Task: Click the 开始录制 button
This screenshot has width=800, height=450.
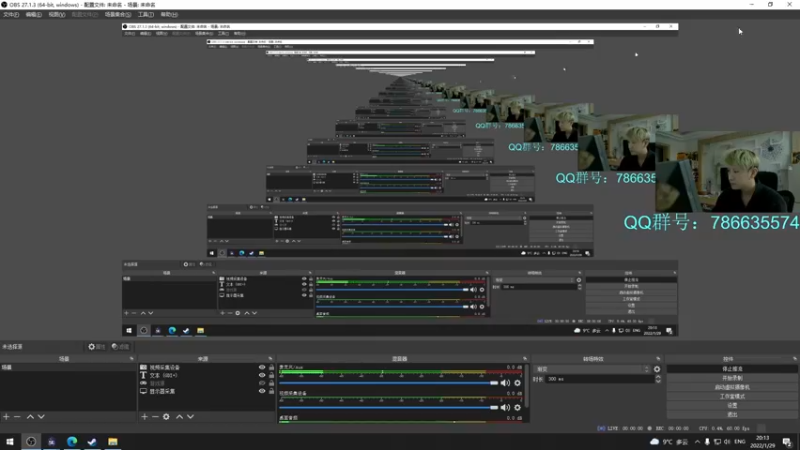Action: tap(732, 378)
